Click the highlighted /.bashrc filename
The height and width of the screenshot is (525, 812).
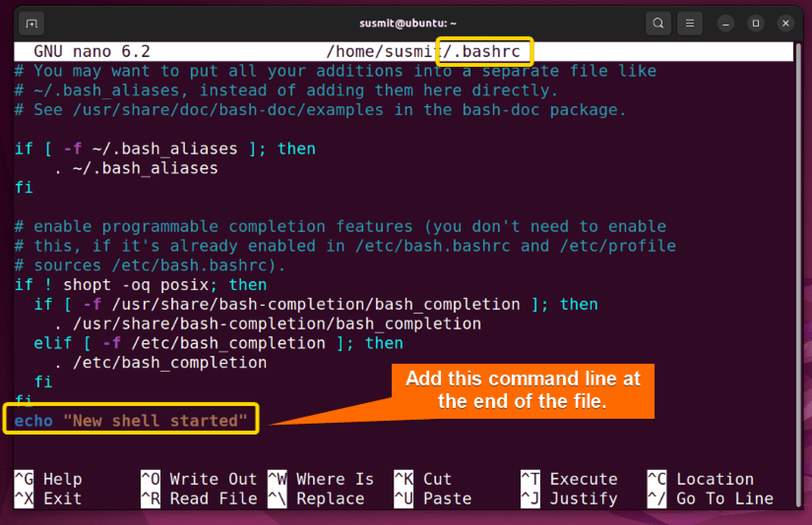(484, 51)
